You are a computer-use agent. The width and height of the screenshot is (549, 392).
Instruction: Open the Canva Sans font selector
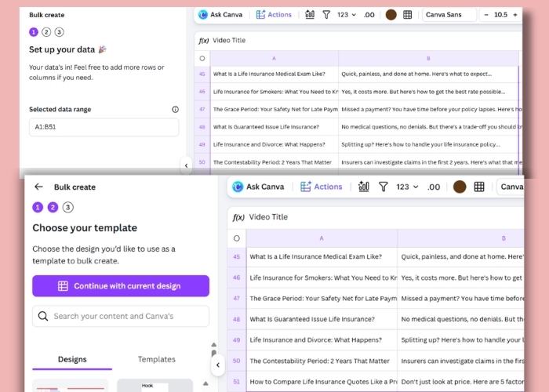[x=449, y=15]
